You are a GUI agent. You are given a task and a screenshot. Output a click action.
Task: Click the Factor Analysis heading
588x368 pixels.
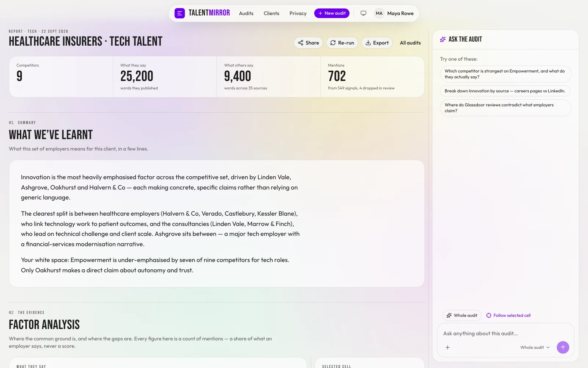click(44, 325)
